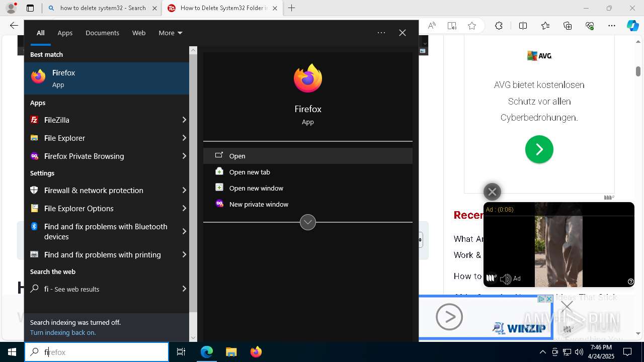Open Task View on taskbar
Screen dimensions: 644x362
[181, 352]
